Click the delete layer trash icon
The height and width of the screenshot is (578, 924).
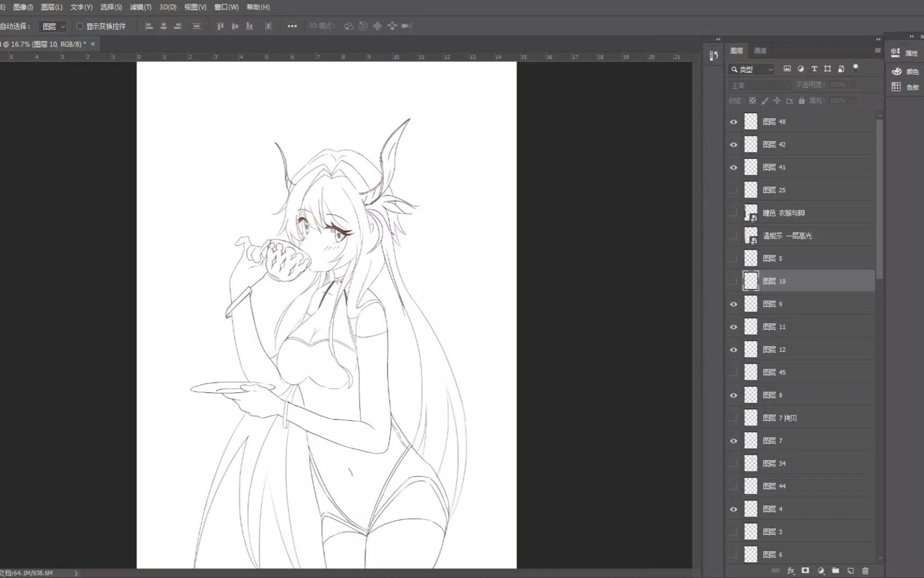(865, 571)
